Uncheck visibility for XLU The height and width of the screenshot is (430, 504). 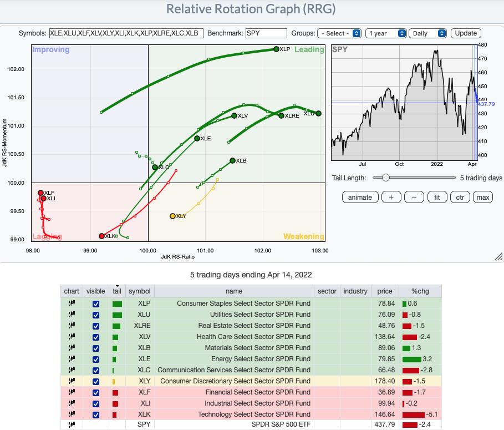click(x=96, y=315)
